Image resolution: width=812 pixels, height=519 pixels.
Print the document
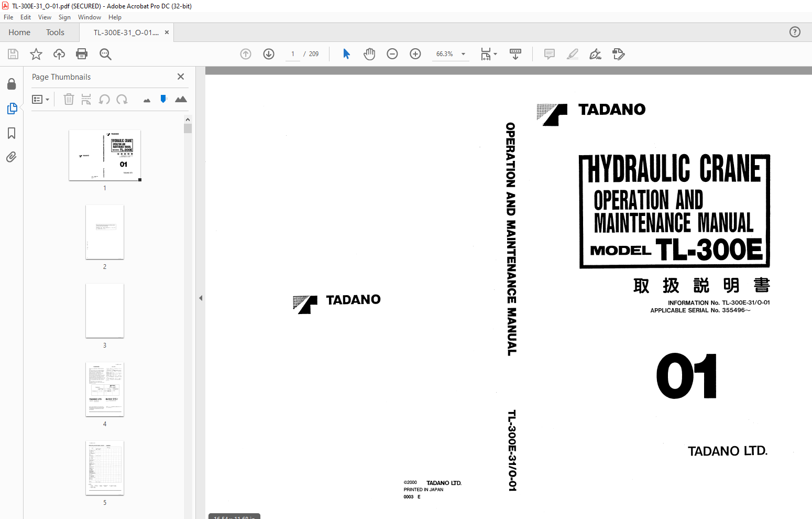(82, 54)
